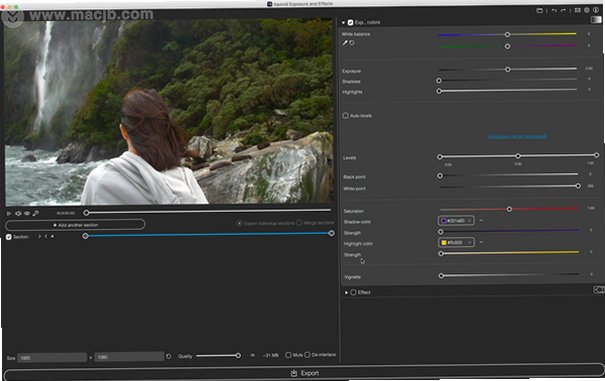Clear the Highlight color value with x
The height and width of the screenshot is (381, 605).
click(x=470, y=242)
